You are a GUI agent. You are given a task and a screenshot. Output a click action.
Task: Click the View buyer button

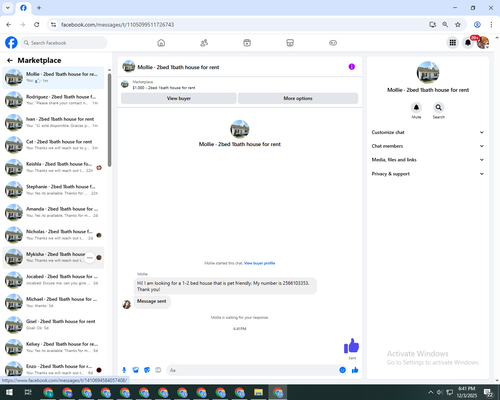tap(179, 98)
